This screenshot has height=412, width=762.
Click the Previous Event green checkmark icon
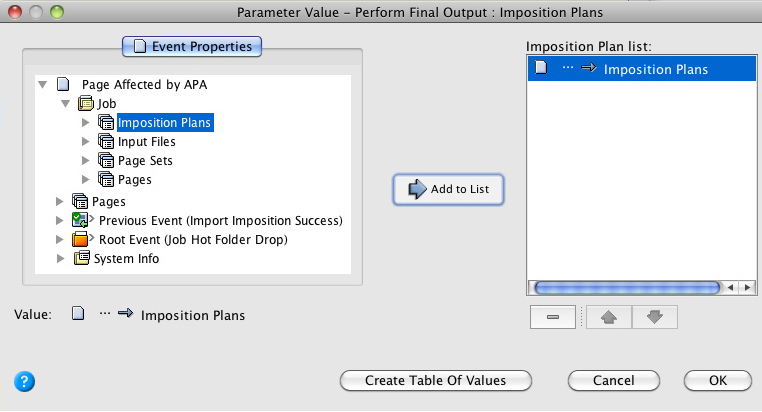80,220
